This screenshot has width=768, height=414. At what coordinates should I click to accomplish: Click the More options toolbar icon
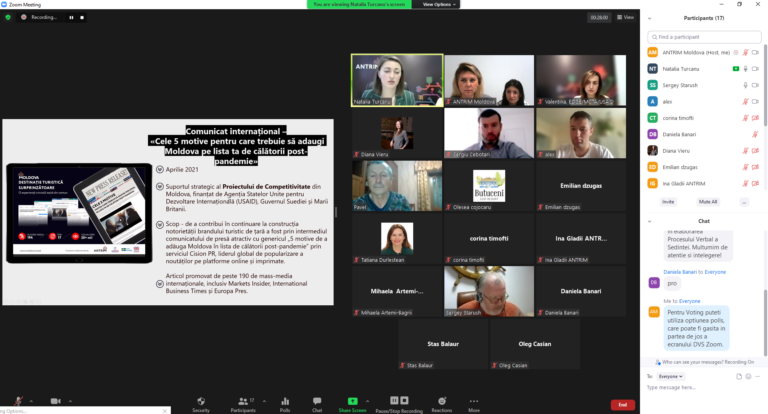(x=474, y=402)
